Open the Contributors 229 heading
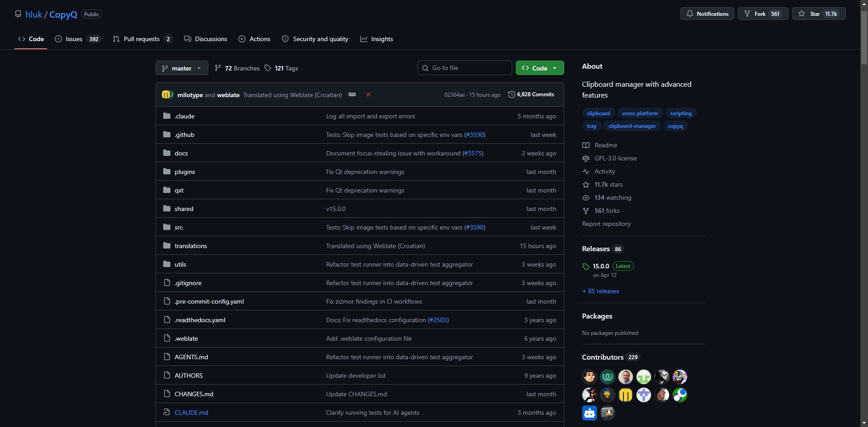The image size is (868, 427). tap(610, 357)
